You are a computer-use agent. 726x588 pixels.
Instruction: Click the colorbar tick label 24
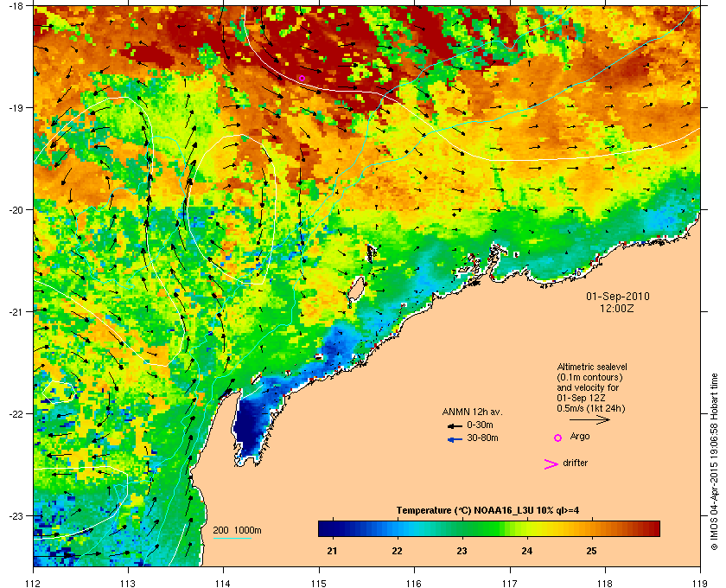[x=526, y=551]
